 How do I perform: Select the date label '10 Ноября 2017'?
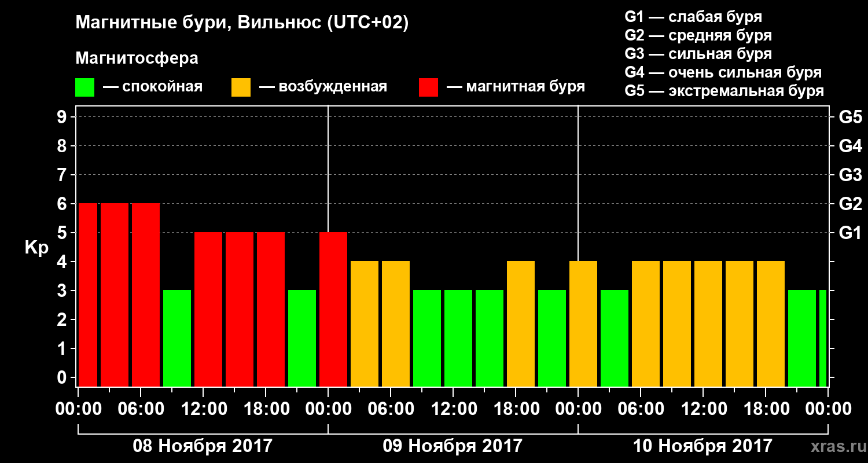(703, 446)
